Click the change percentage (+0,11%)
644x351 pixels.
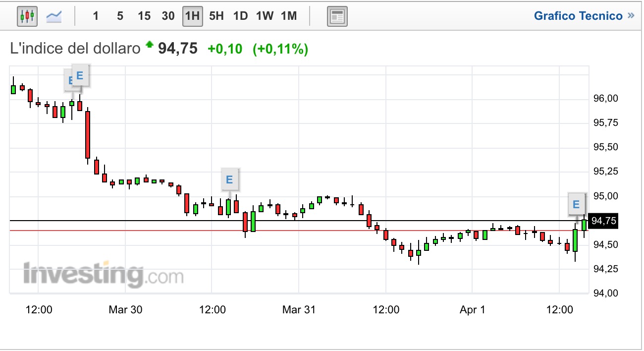pyautogui.click(x=280, y=49)
